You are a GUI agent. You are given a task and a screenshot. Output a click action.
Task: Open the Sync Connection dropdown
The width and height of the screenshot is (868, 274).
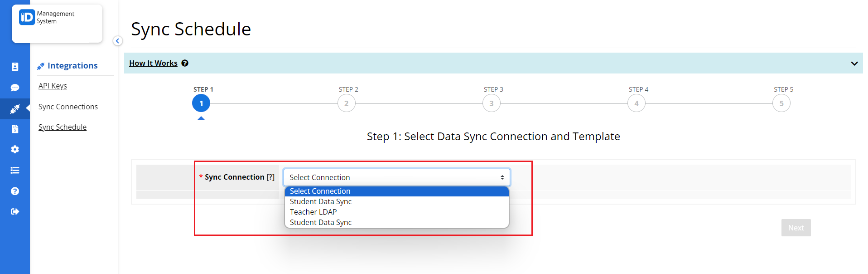[x=397, y=177]
